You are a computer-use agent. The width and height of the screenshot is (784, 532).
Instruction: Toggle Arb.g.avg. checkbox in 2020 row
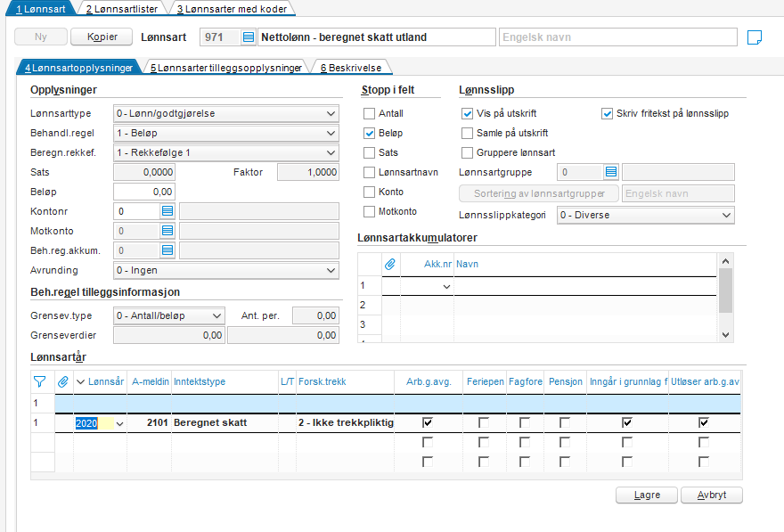coord(428,422)
